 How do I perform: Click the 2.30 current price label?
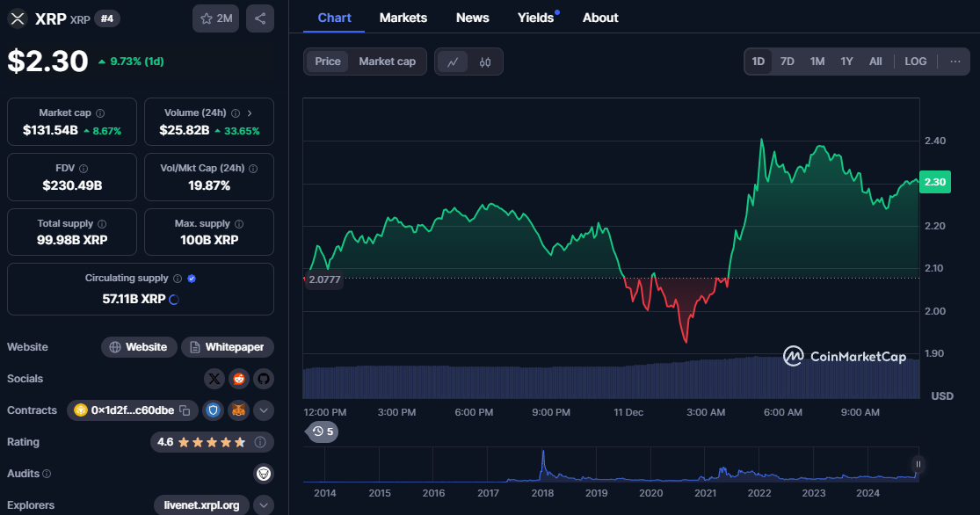tap(935, 182)
